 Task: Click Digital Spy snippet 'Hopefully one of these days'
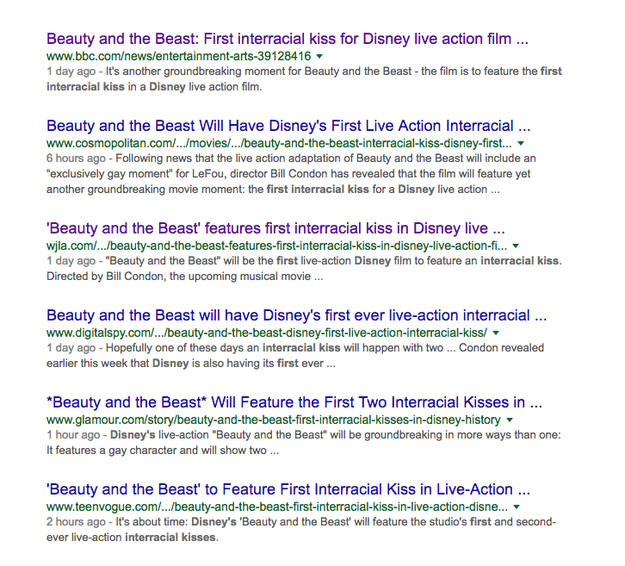[x=295, y=356]
